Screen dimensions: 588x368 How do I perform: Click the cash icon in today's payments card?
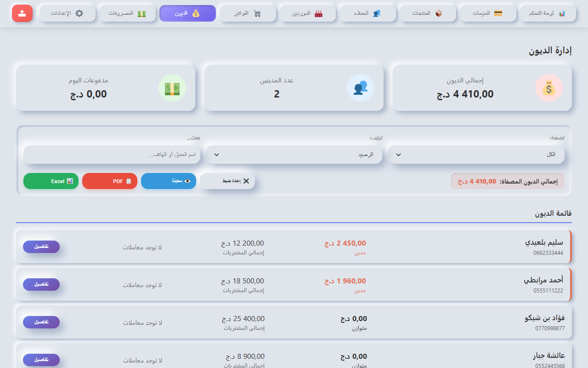tap(172, 88)
